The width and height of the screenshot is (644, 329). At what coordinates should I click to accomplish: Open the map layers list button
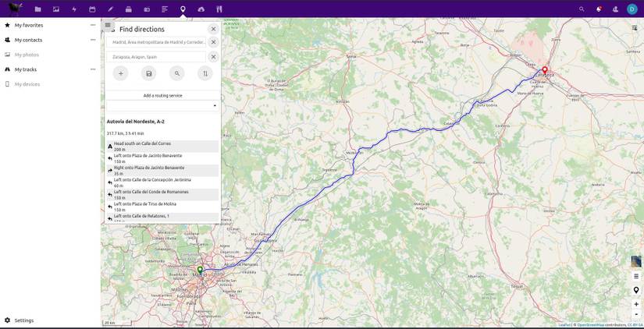(x=636, y=276)
